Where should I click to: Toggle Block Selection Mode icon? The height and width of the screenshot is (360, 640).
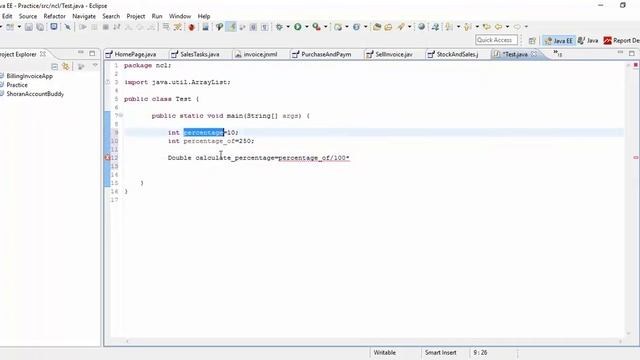tap(253, 27)
